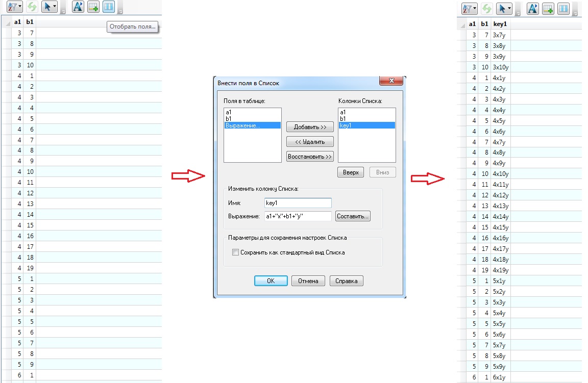Select key1 in 'Колонки Списка' list
This screenshot has width=588, height=383.
[367, 125]
